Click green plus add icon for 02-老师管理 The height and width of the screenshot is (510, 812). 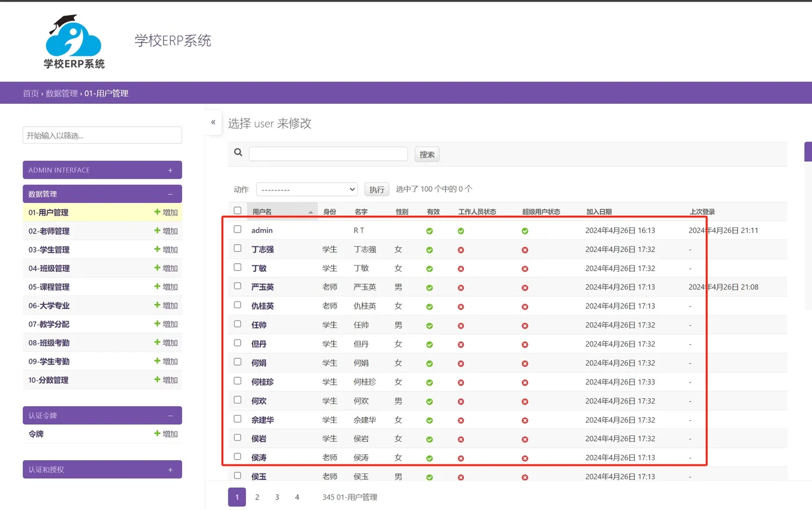click(157, 231)
